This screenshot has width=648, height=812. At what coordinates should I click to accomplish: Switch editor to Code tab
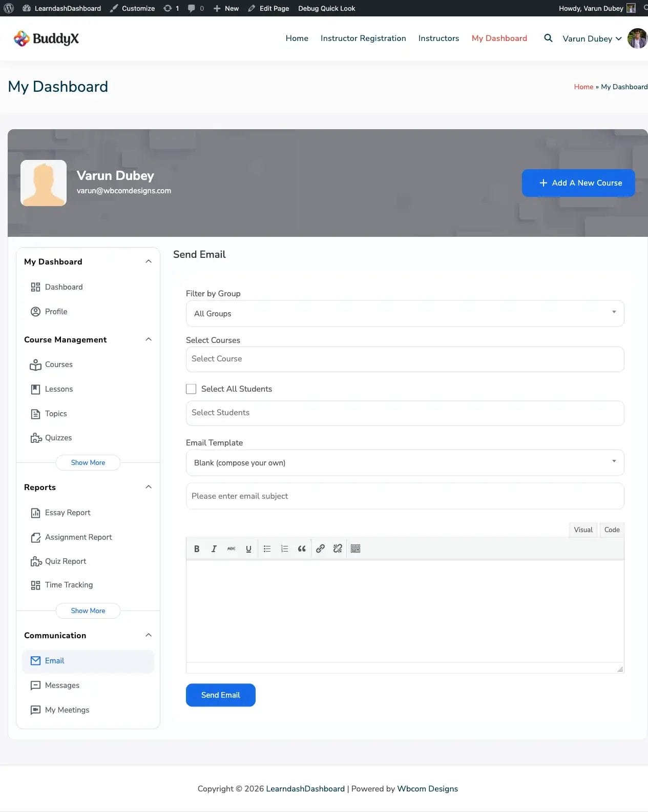coord(612,530)
